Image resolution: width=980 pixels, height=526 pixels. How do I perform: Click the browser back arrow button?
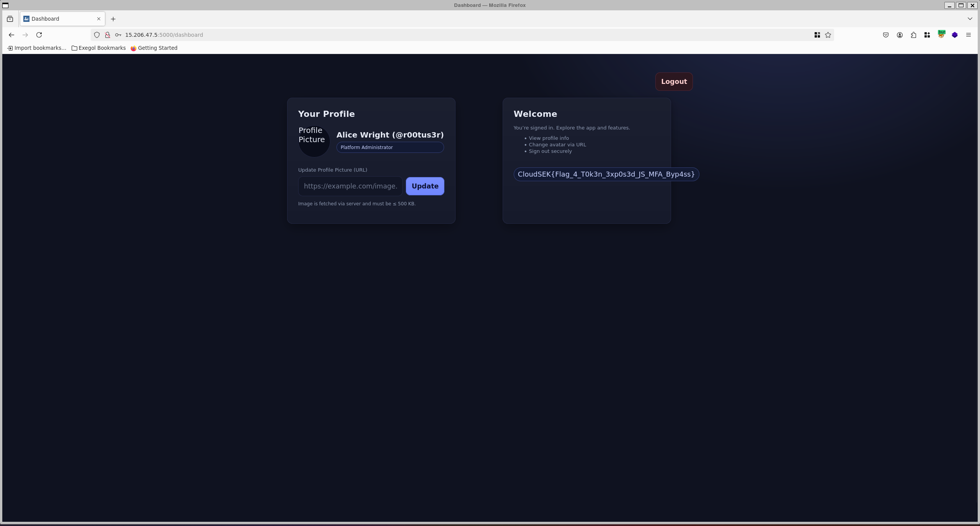pos(11,35)
